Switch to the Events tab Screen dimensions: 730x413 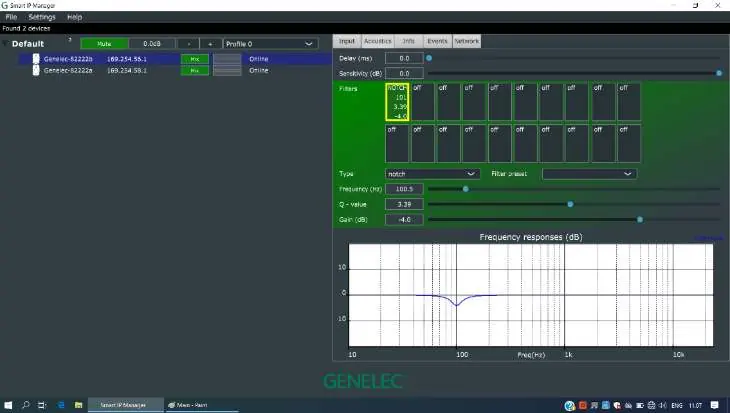pyautogui.click(x=437, y=41)
